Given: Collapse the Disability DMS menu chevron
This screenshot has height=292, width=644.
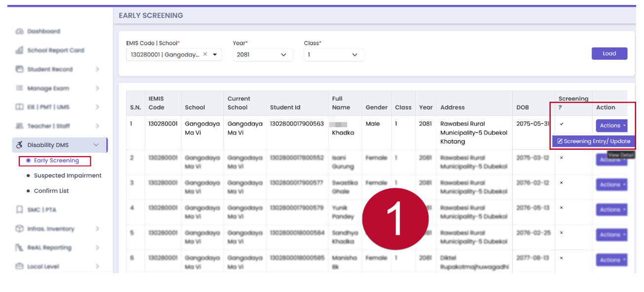Looking at the screenshot, I should [96, 145].
